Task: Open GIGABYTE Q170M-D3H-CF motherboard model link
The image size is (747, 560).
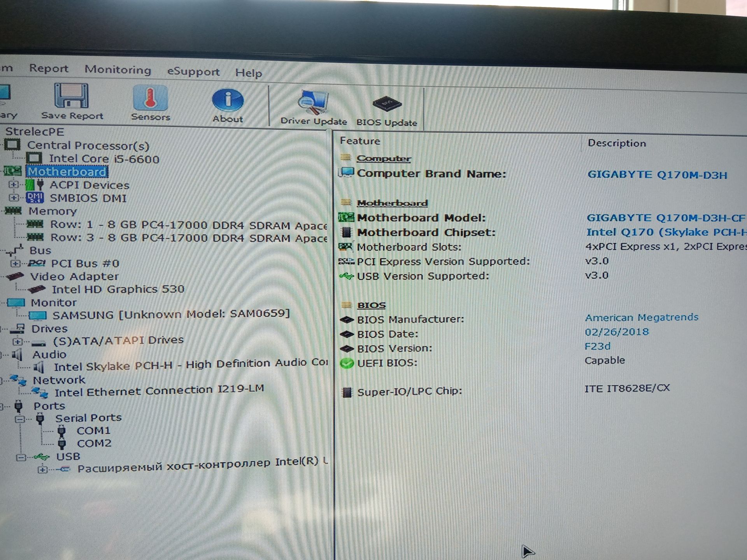Action: [x=666, y=218]
